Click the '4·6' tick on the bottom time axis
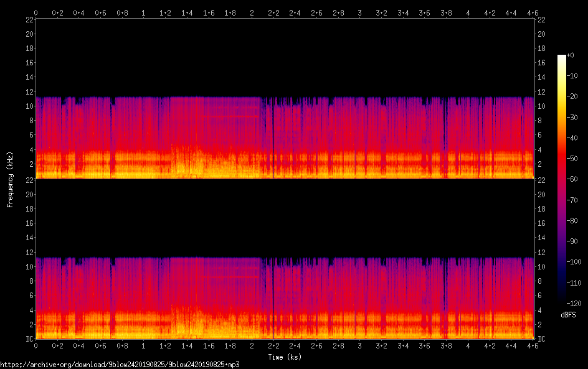588x369 pixels. pyautogui.click(x=533, y=346)
